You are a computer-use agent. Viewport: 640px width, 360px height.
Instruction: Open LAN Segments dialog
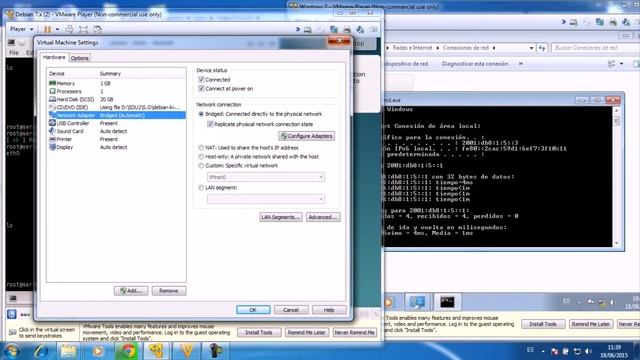[281, 217]
